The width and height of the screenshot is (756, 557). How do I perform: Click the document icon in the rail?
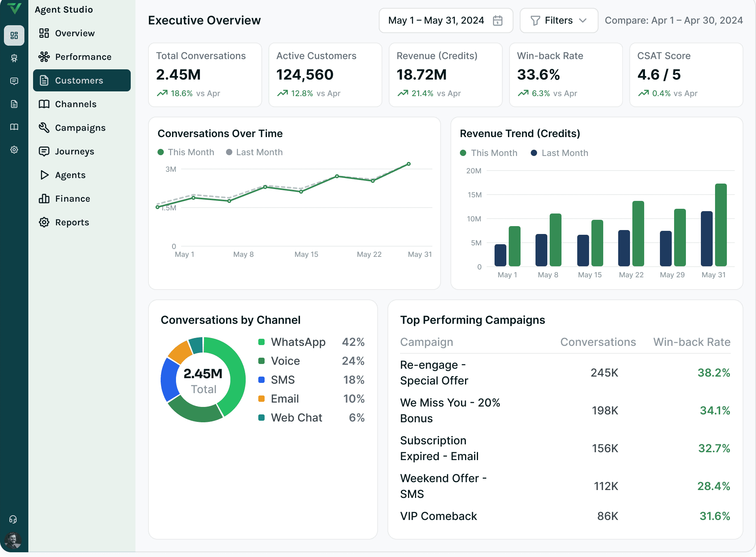pos(14,104)
